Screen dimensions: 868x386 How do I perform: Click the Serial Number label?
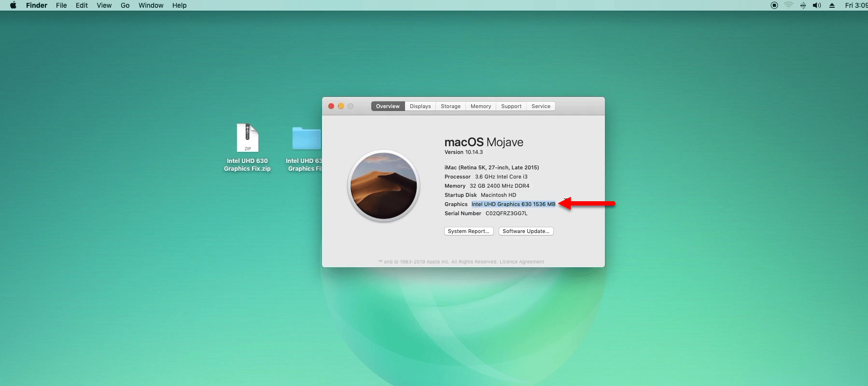[462, 214]
